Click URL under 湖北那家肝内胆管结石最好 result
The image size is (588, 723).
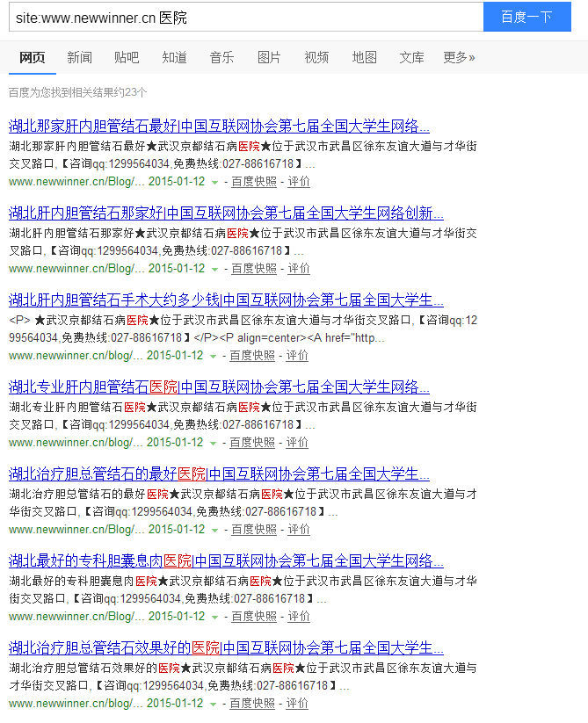tap(76, 182)
